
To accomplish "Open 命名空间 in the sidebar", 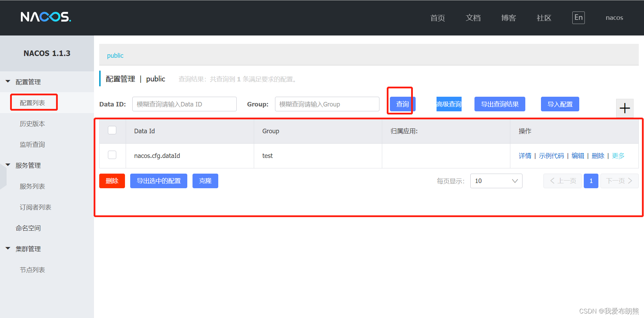I will coord(28,228).
